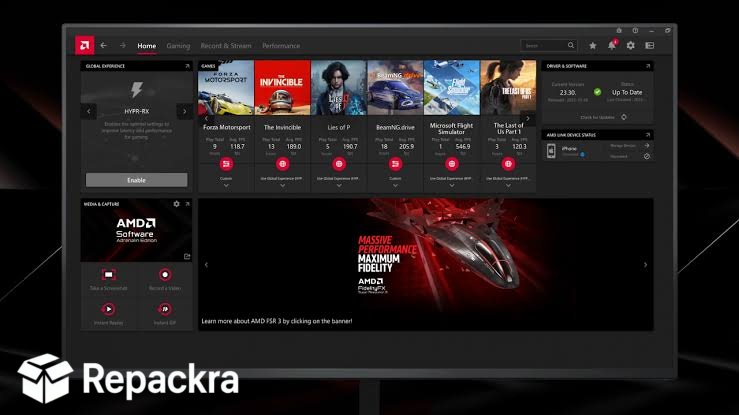Show next profile after HYPR-RX

[x=184, y=111]
